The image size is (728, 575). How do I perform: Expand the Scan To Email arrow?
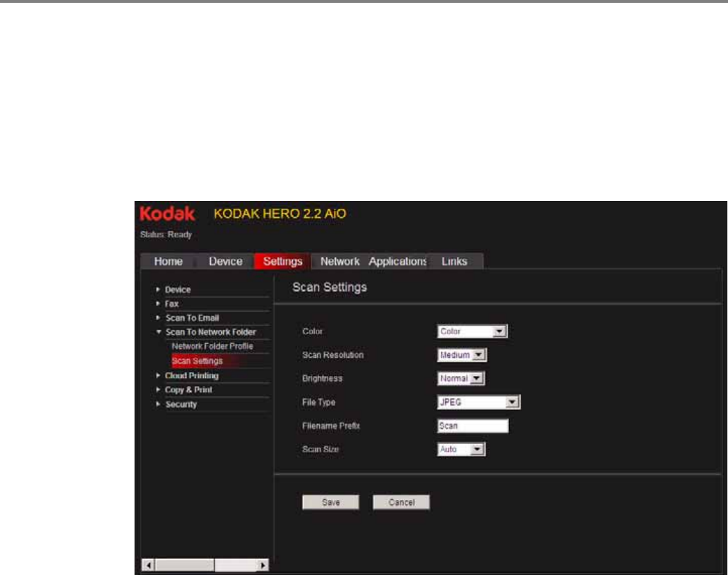pos(158,318)
